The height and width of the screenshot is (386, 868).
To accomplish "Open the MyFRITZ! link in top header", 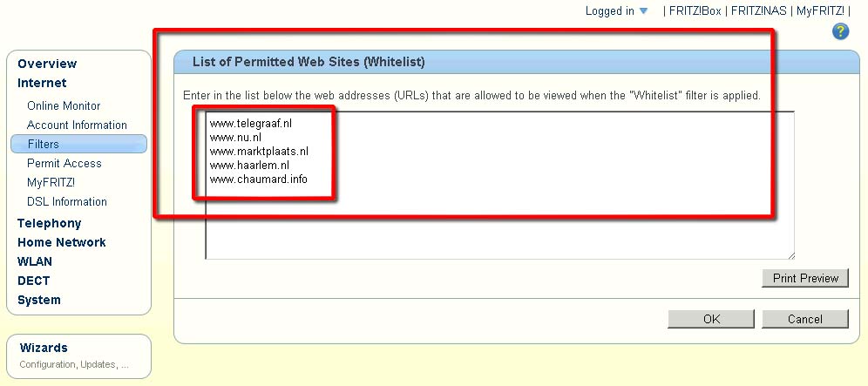I will click(820, 11).
